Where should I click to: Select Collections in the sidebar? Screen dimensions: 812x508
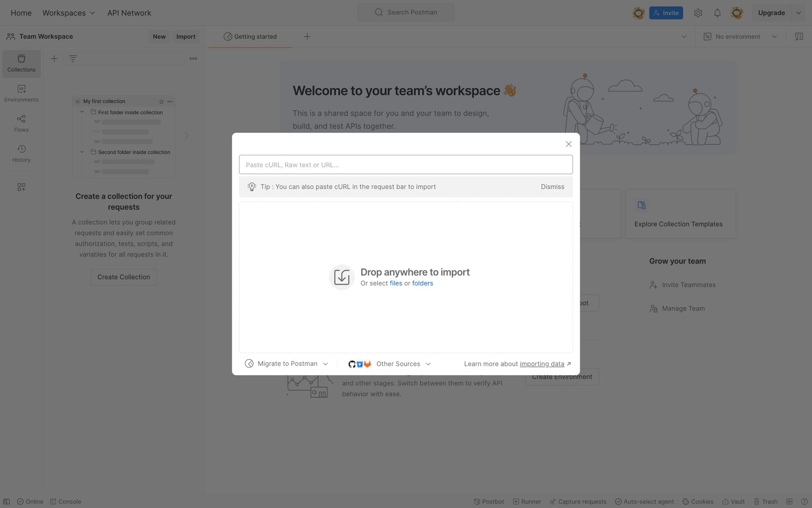click(x=21, y=63)
